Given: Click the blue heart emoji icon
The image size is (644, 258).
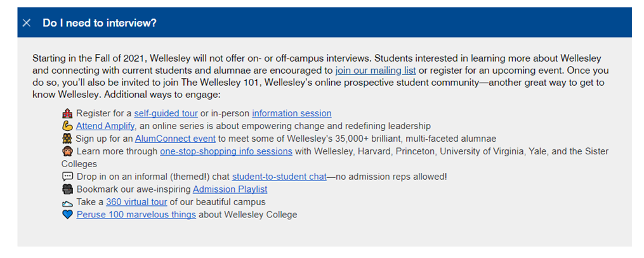Looking at the screenshot, I should [x=67, y=215].
